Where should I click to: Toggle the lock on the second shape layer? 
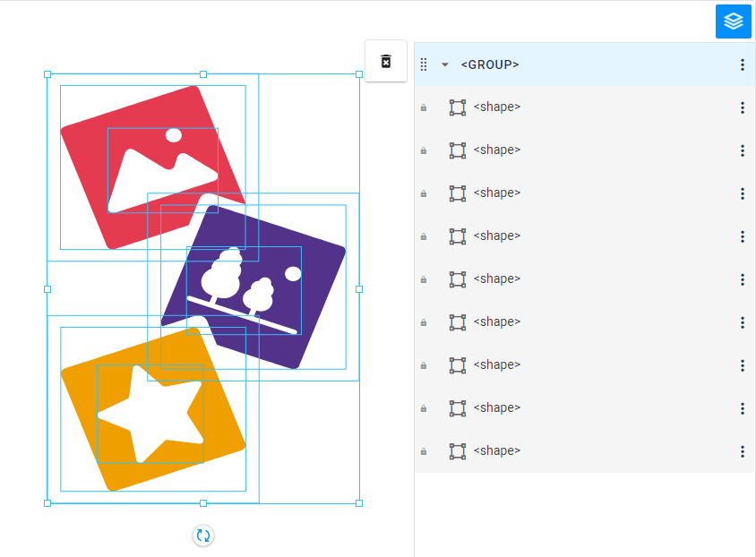pyautogui.click(x=424, y=150)
